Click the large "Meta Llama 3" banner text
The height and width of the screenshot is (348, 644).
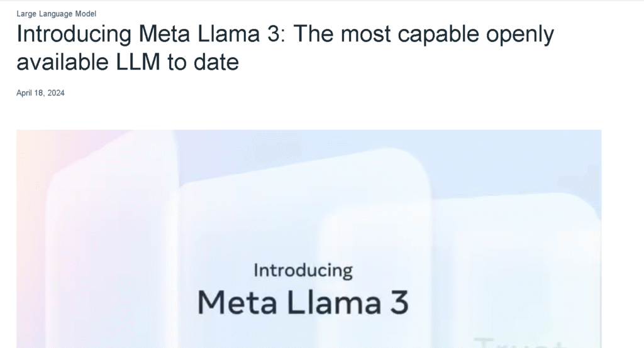tap(303, 302)
